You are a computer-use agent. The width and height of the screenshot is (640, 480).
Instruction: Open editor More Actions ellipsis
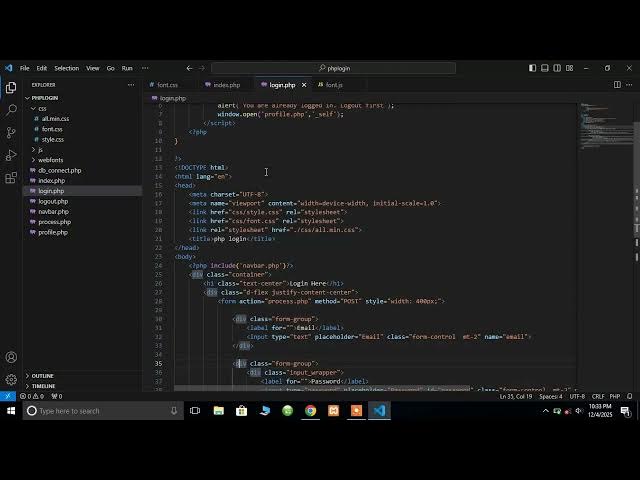pos(629,84)
